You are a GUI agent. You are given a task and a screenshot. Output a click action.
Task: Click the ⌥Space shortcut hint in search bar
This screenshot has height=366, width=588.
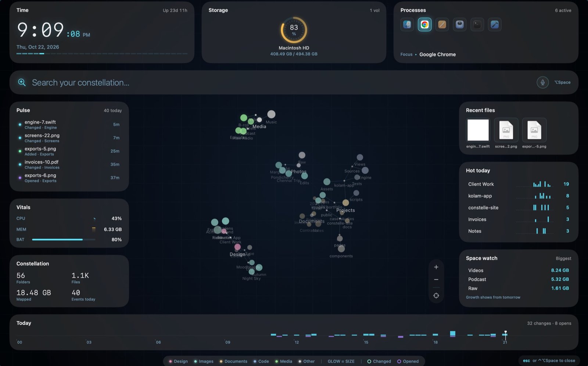coord(562,82)
